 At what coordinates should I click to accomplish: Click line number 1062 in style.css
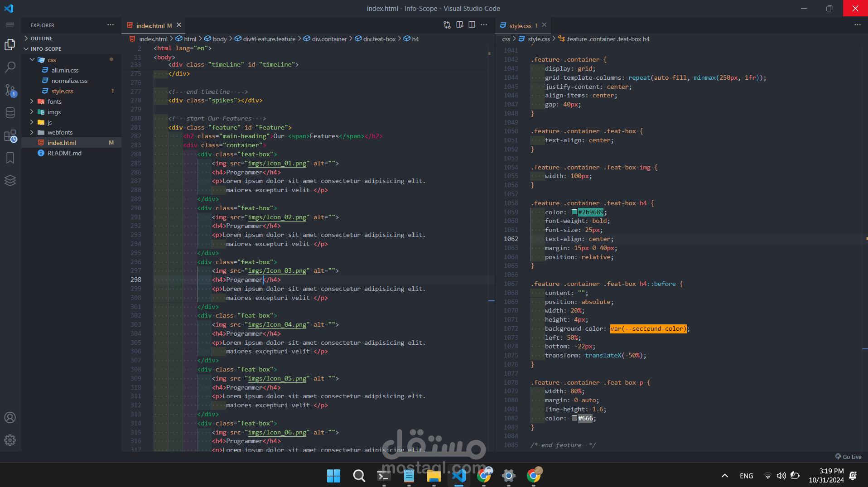pyautogui.click(x=511, y=239)
